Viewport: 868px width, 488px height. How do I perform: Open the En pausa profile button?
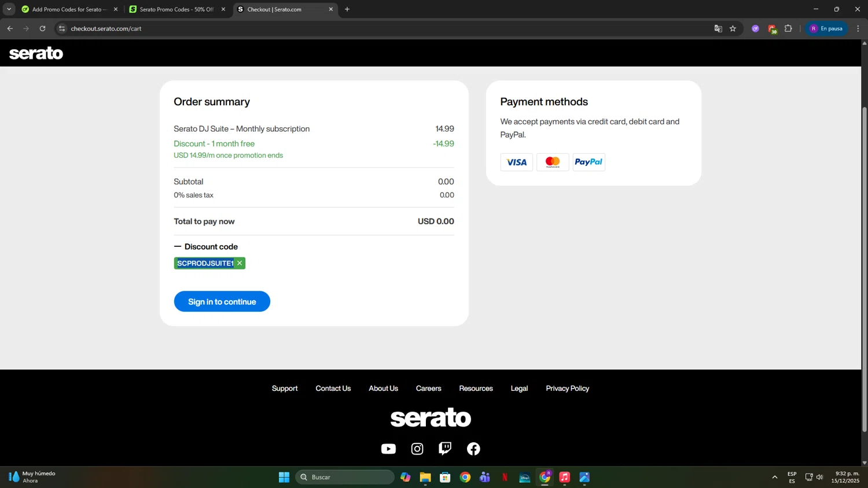pos(826,28)
